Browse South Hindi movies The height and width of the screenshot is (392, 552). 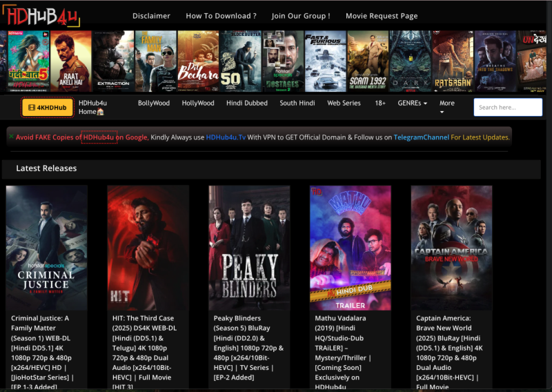point(297,104)
